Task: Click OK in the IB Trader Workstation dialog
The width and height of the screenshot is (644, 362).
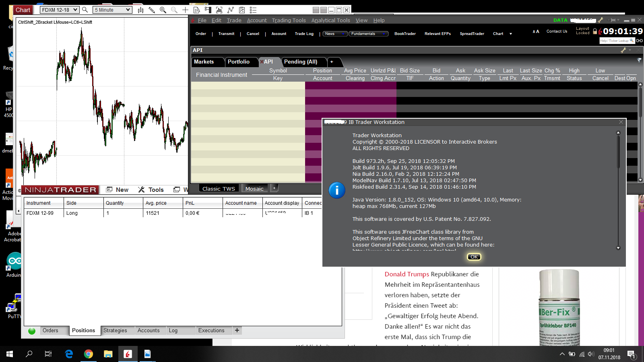Action: [x=474, y=257]
